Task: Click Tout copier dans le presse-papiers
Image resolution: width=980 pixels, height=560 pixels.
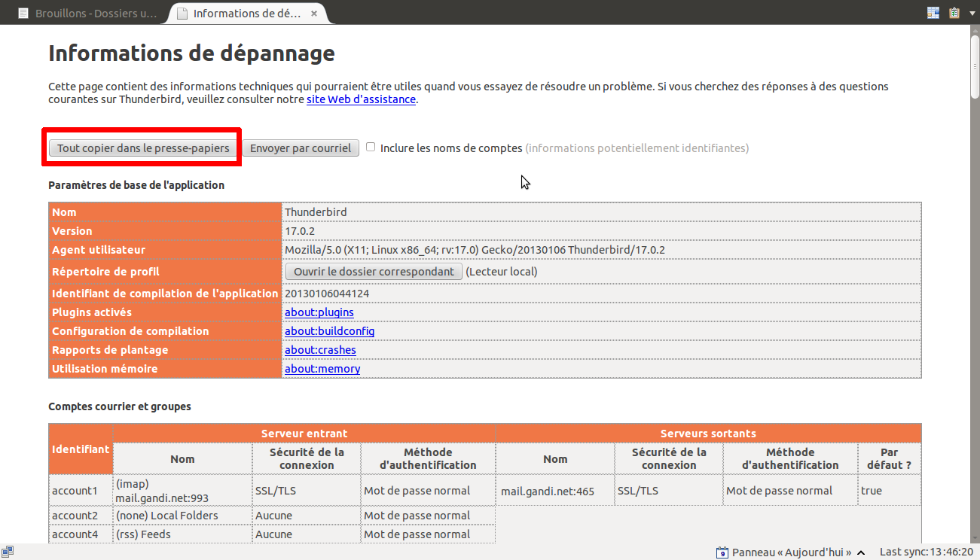Action: [143, 148]
